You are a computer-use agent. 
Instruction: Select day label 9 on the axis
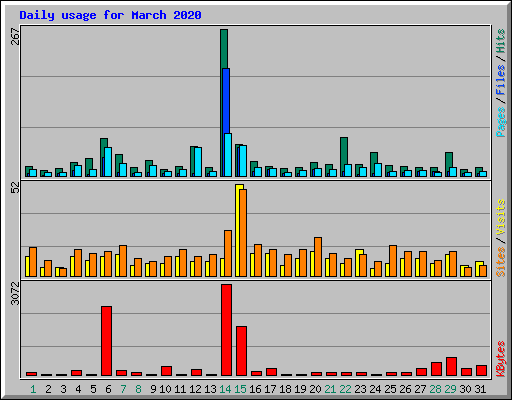(x=153, y=389)
